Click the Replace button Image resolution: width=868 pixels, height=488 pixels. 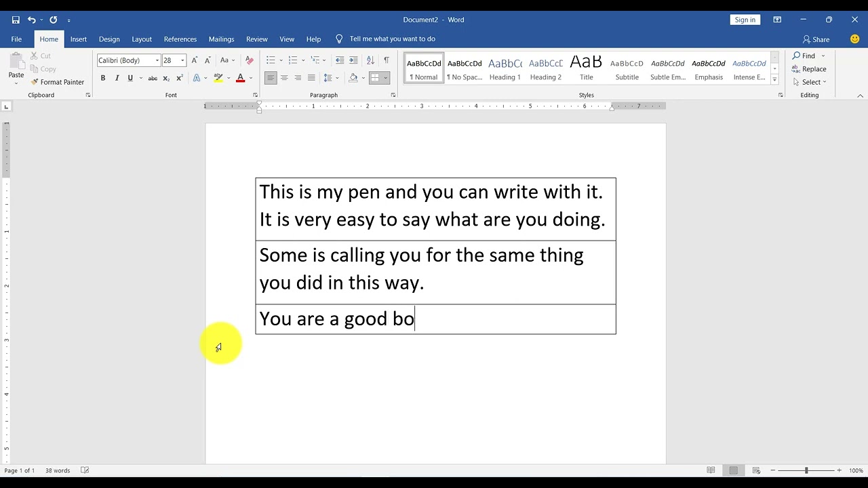point(809,69)
